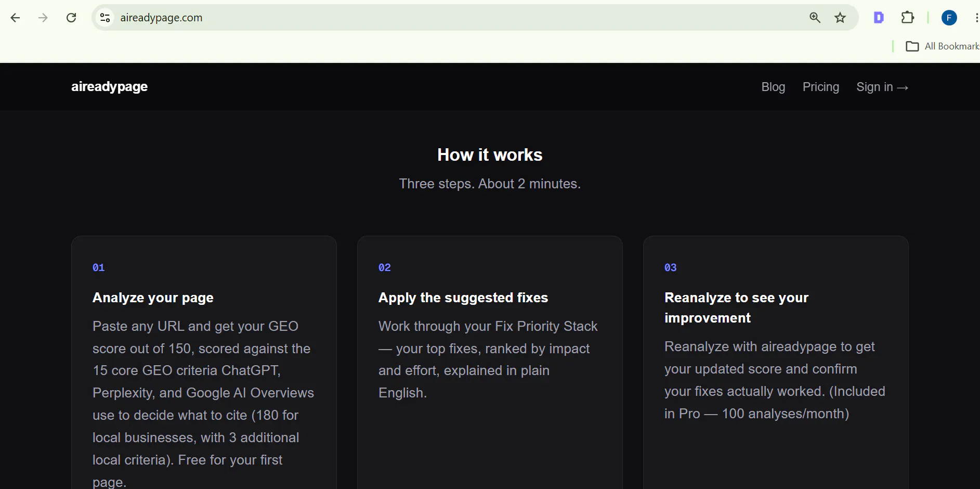Click the aireadypage logo
Viewport: 980px width, 489px height.
pos(110,87)
